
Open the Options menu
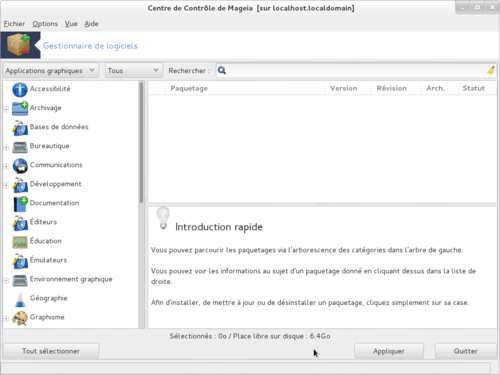45,24
